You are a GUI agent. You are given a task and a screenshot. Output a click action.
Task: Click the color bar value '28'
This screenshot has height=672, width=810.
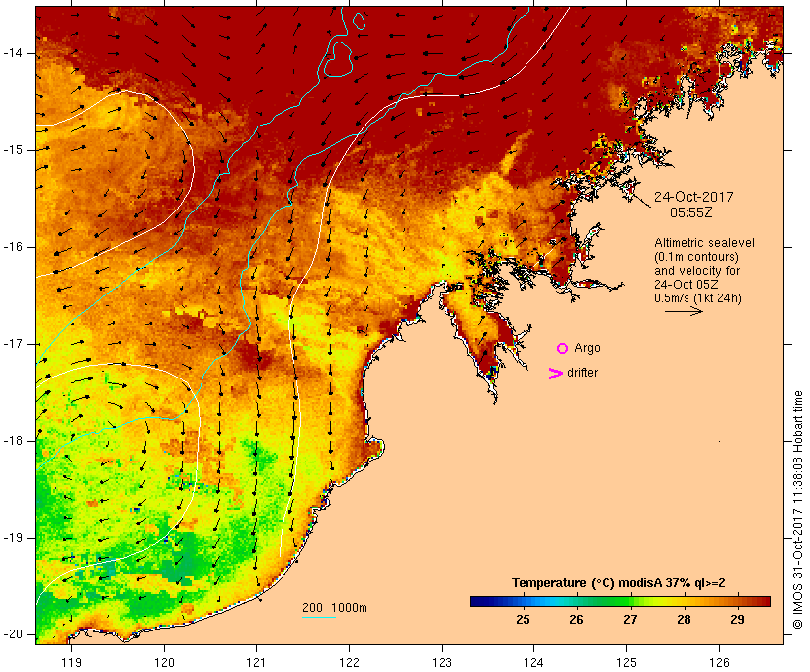click(684, 619)
